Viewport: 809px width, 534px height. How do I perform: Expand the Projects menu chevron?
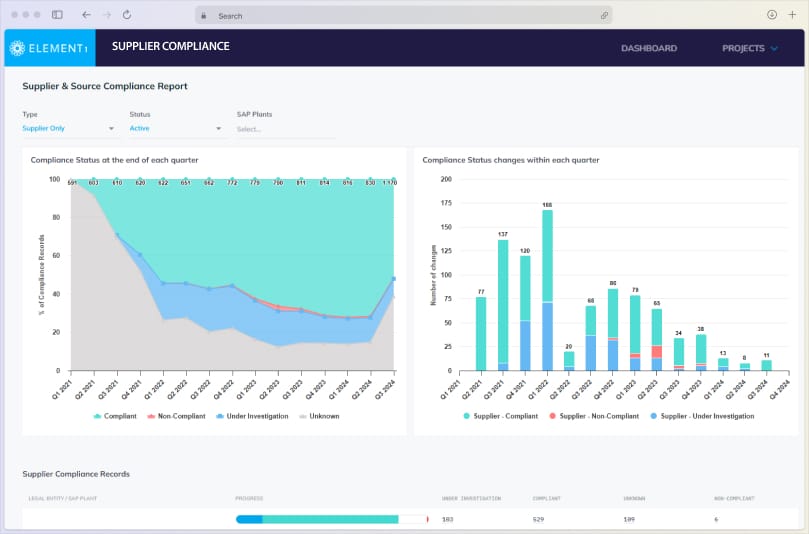point(773,48)
